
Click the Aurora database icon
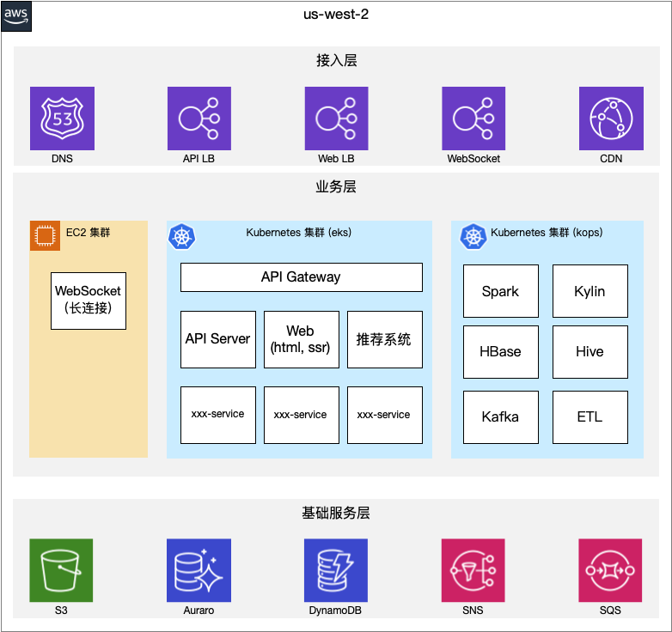[199, 570]
